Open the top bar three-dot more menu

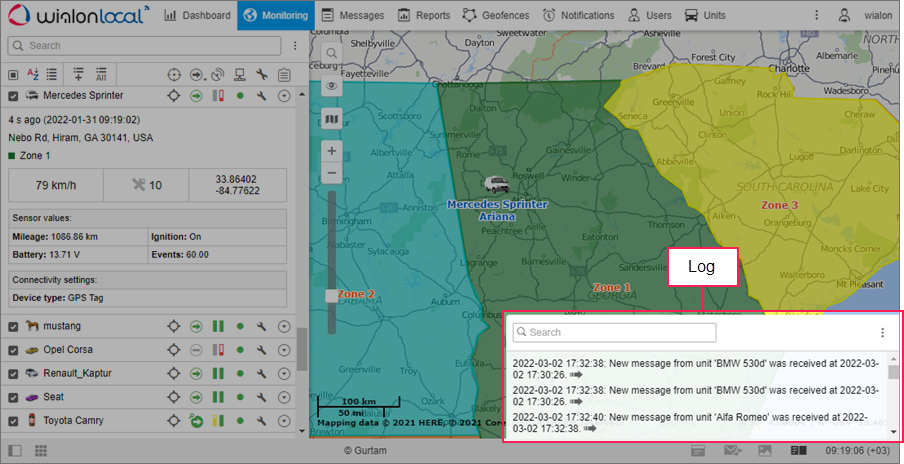[816, 16]
